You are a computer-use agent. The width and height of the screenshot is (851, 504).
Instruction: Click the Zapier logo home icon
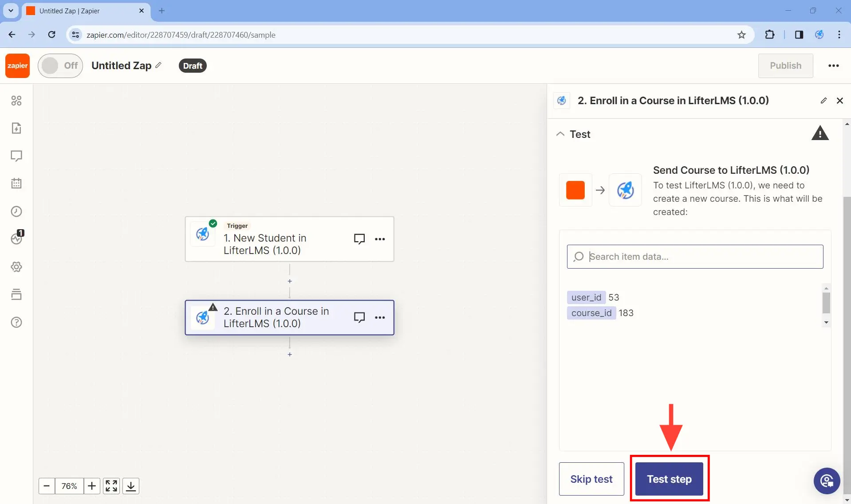[x=17, y=66]
